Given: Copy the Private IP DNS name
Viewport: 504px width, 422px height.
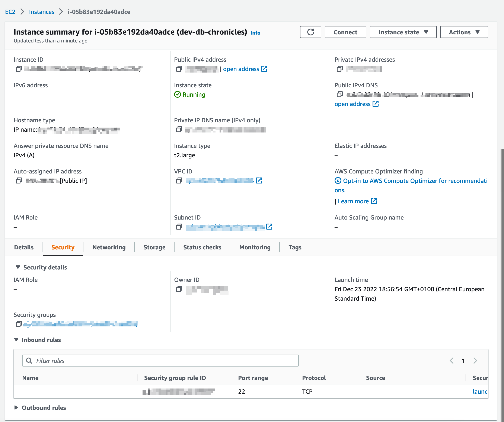Looking at the screenshot, I should point(179,130).
